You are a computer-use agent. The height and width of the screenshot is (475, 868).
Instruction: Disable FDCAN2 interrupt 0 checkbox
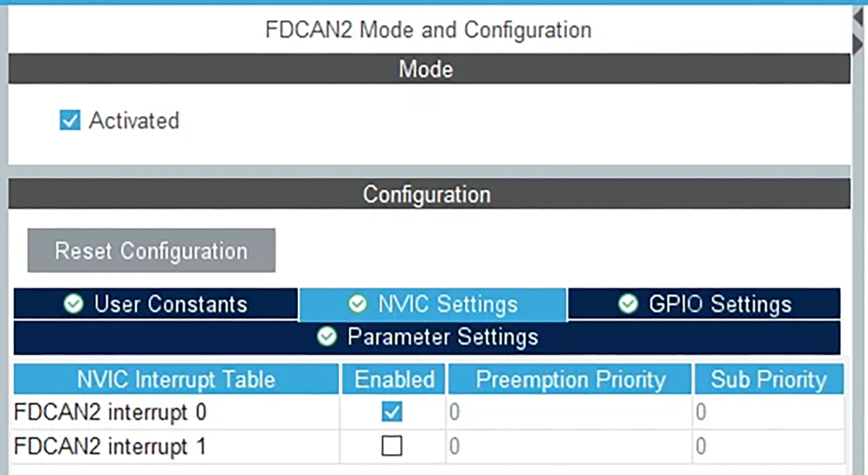[391, 413]
